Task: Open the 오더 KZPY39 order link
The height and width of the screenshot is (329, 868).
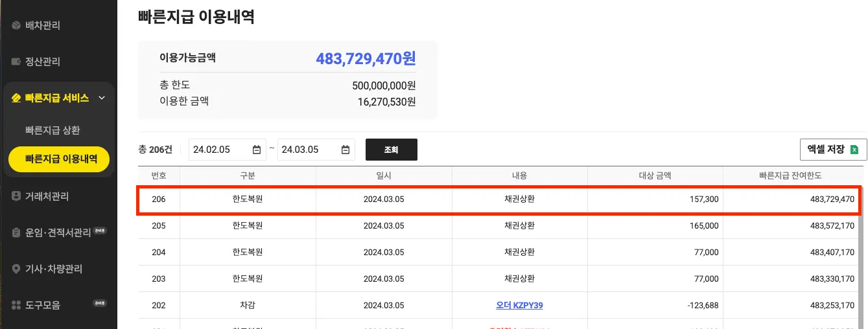Action: (519, 305)
